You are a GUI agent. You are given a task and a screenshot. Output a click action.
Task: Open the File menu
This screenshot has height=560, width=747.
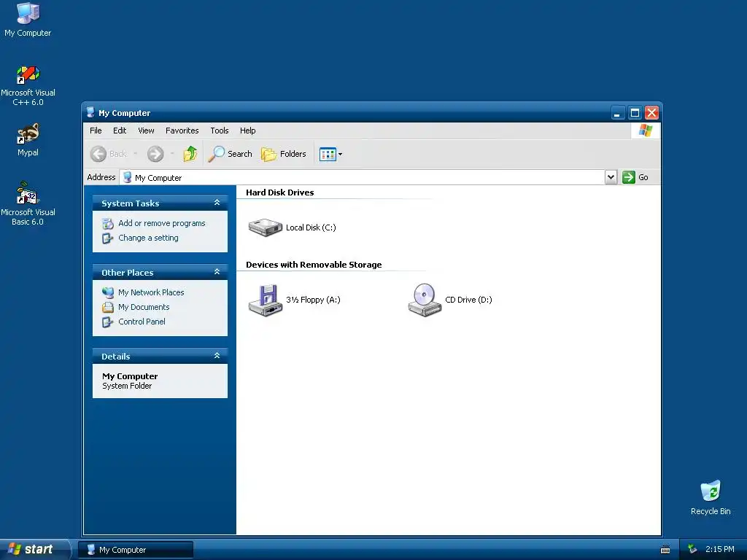pyautogui.click(x=96, y=131)
